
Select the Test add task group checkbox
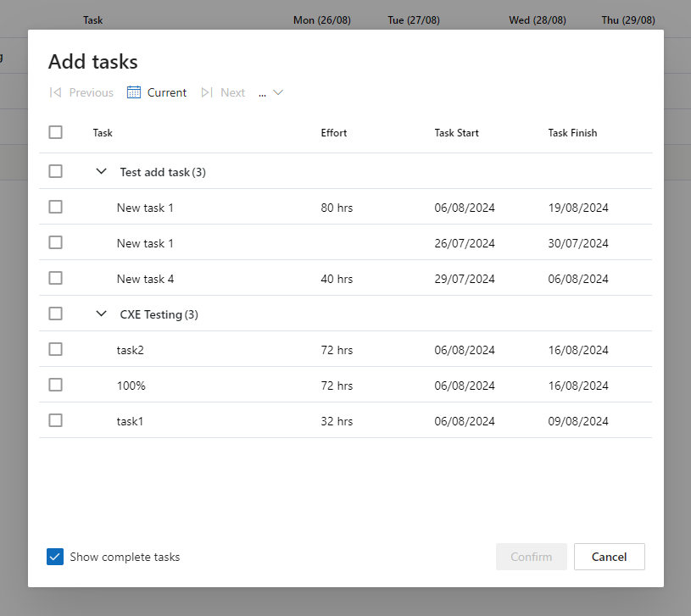(x=56, y=171)
